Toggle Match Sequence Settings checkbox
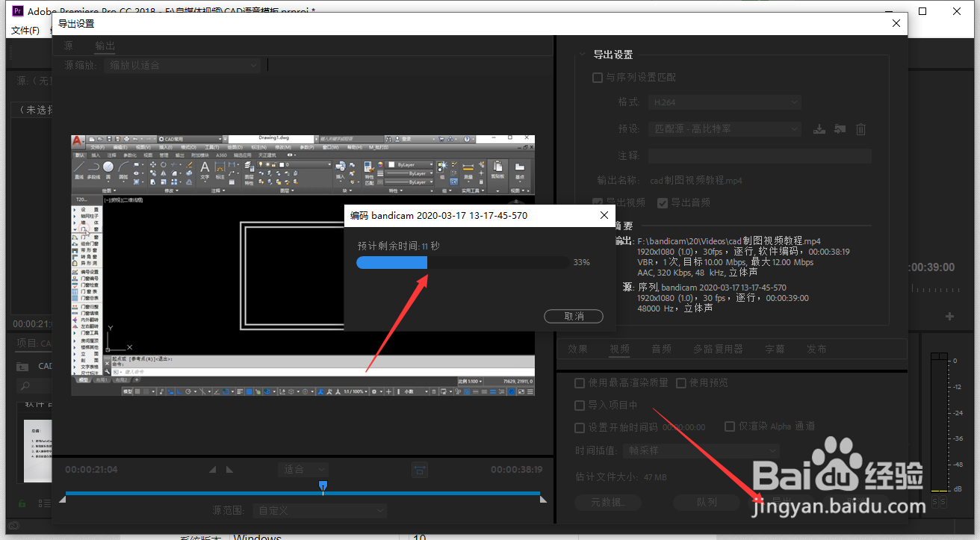The image size is (980, 540). tap(597, 78)
